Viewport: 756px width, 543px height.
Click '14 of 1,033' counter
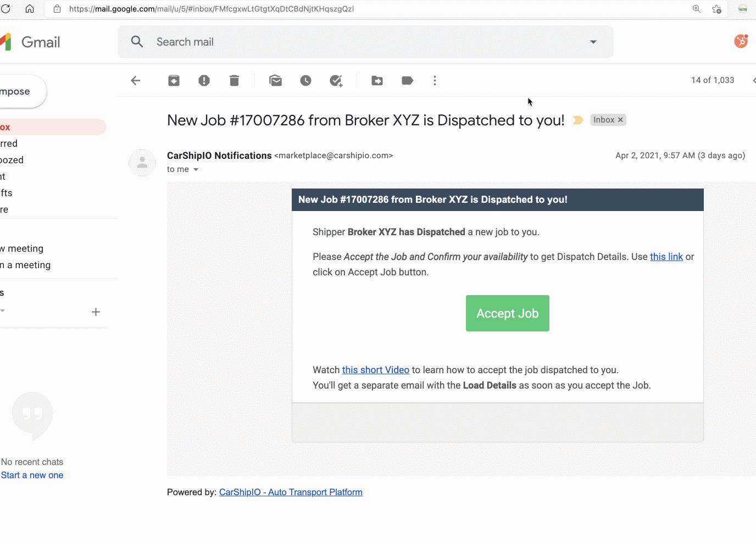[x=713, y=80]
